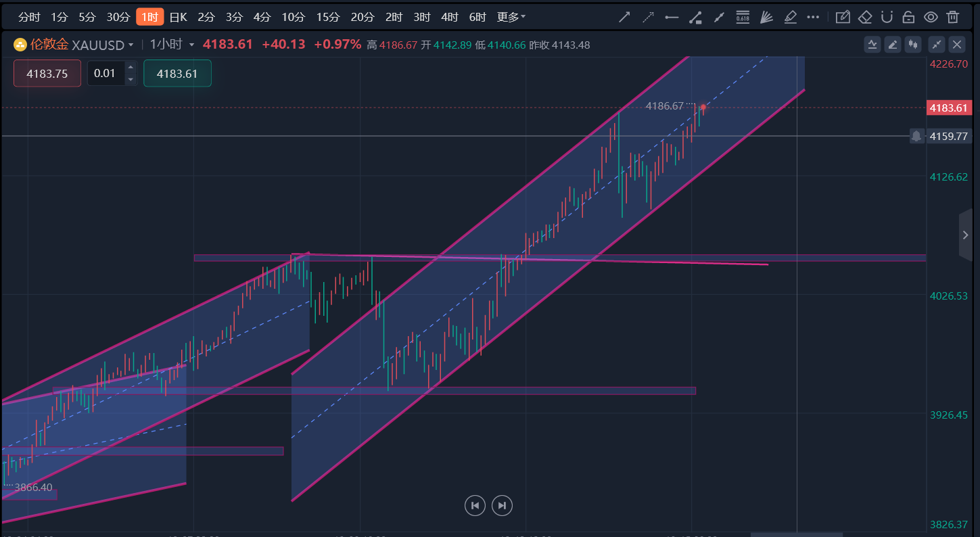980x537 pixels.
Task: Switch chart style using candlestick icon
Action: (x=914, y=45)
